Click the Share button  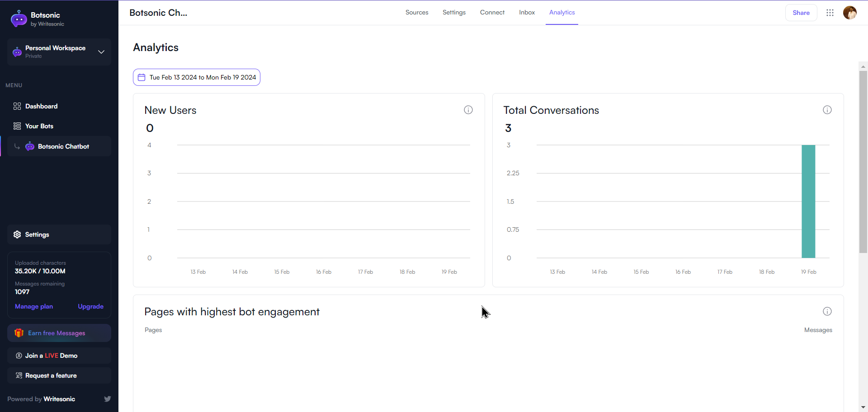801,13
